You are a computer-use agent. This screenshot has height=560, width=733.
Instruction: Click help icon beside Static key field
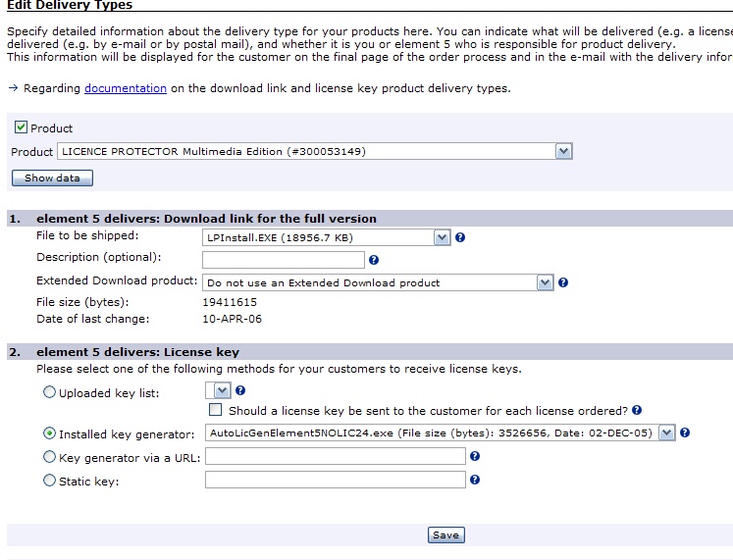click(x=475, y=480)
